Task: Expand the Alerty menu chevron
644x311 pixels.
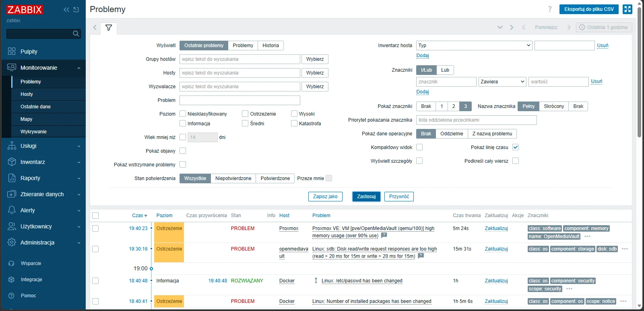Action: (79, 211)
